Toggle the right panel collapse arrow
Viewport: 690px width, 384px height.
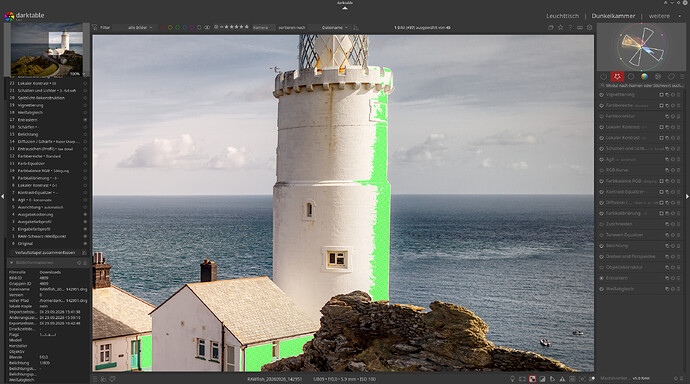pos(687,197)
